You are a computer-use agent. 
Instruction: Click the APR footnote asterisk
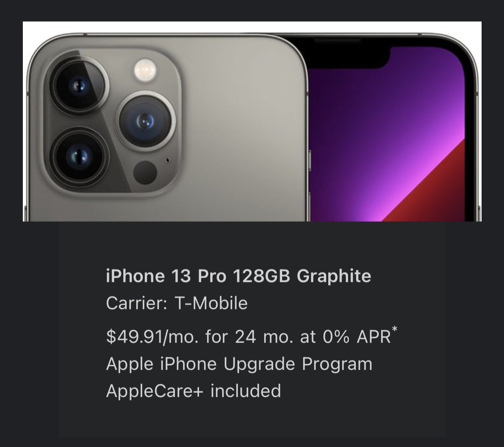395,329
